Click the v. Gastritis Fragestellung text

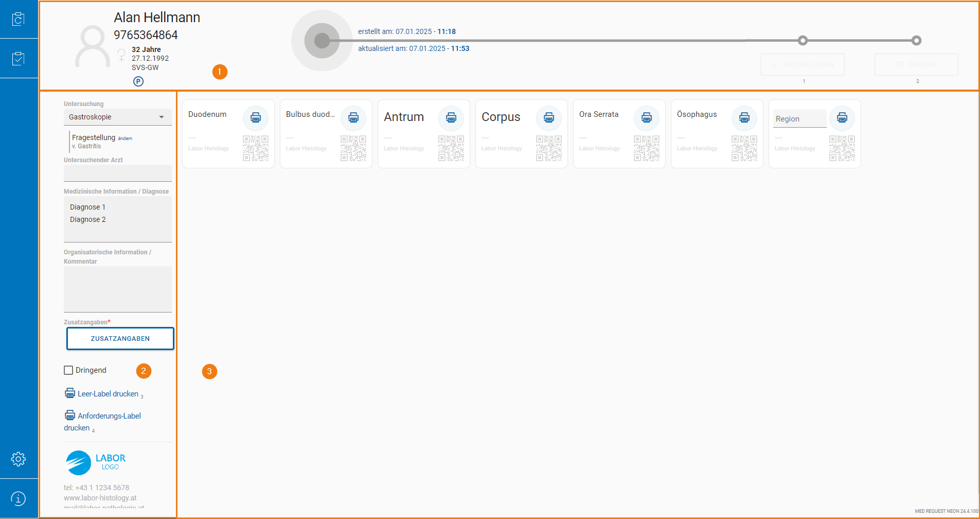[x=86, y=146]
